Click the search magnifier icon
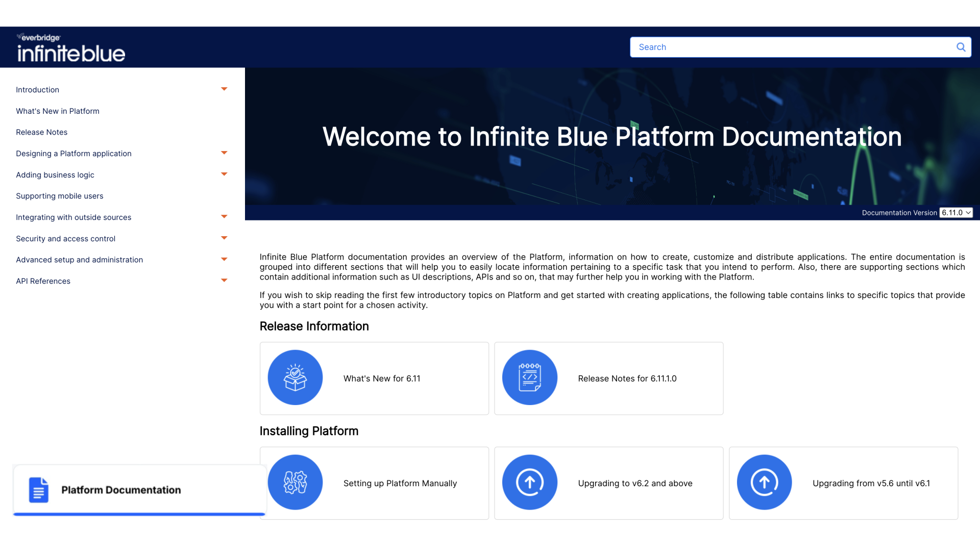 pos(961,47)
